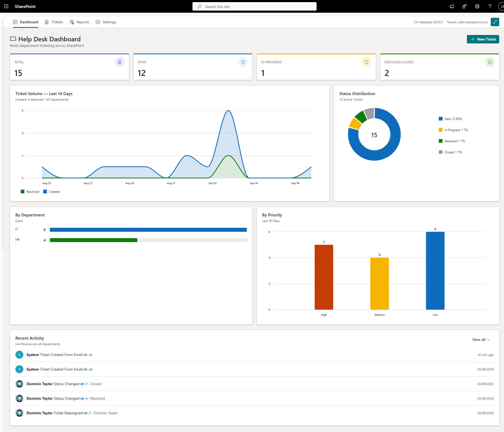Click the Tenant: cidev.sharepoint.com text
504x432 pixels.
coord(467,22)
